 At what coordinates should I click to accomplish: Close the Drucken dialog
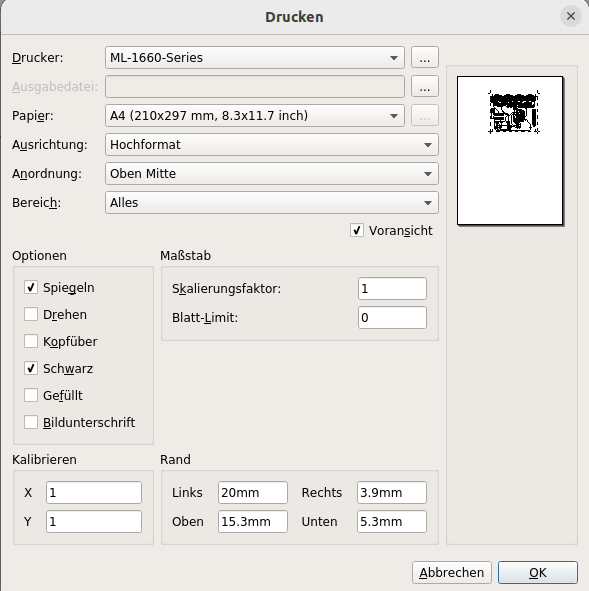click(571, 16)
